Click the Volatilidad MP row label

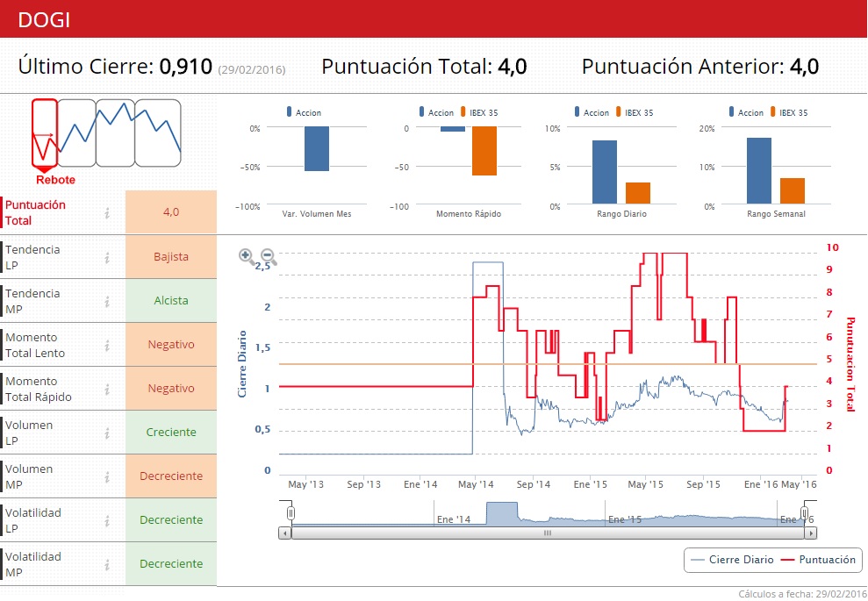[33, 564]
